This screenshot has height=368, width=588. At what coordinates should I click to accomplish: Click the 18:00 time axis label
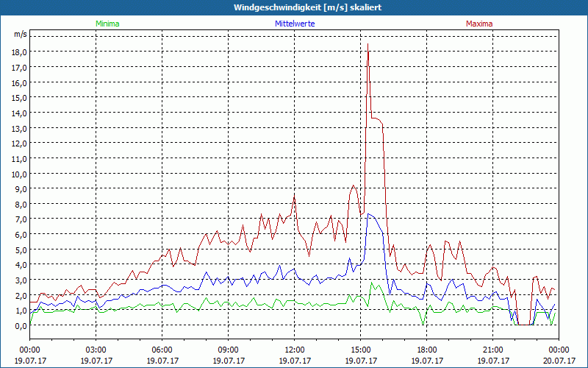tap(427, 350)
